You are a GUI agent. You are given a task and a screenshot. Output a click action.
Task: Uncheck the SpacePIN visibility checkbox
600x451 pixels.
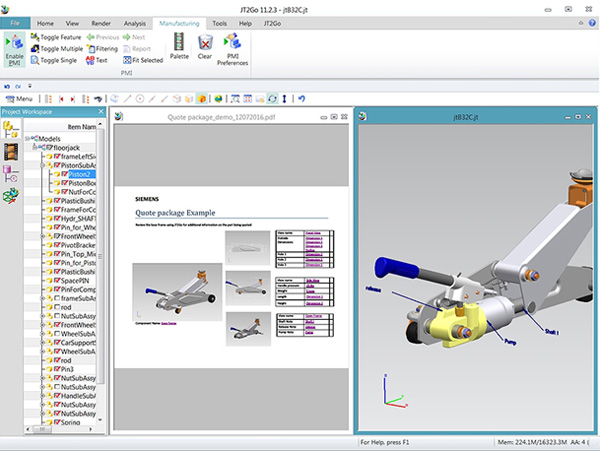(57, 280)
